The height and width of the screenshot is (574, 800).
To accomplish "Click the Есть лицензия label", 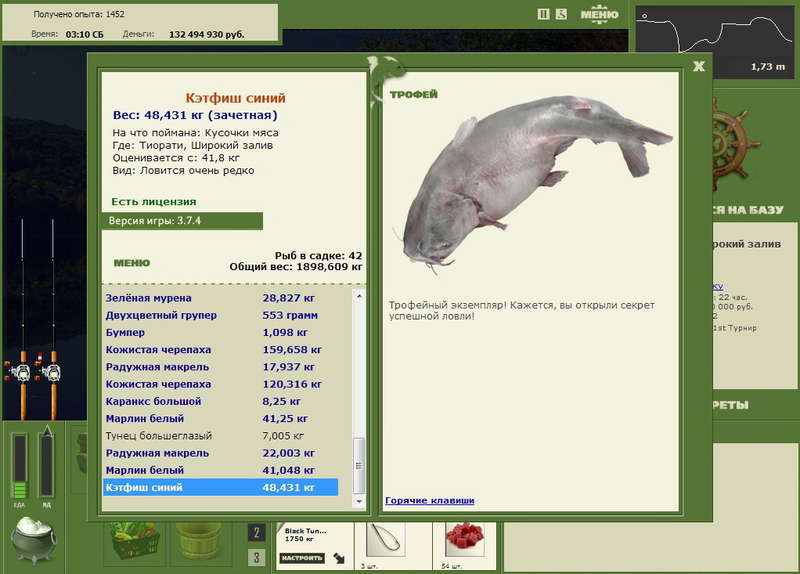I will coord(154,202).
